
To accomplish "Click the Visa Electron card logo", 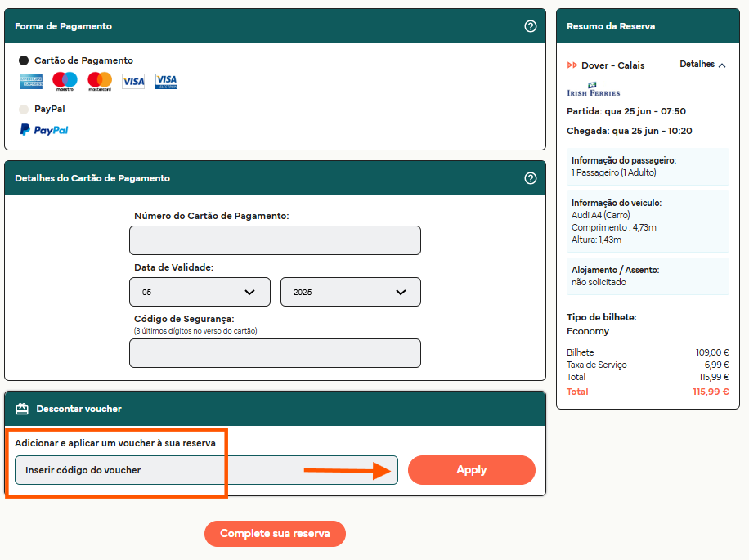I will [166, 81].
